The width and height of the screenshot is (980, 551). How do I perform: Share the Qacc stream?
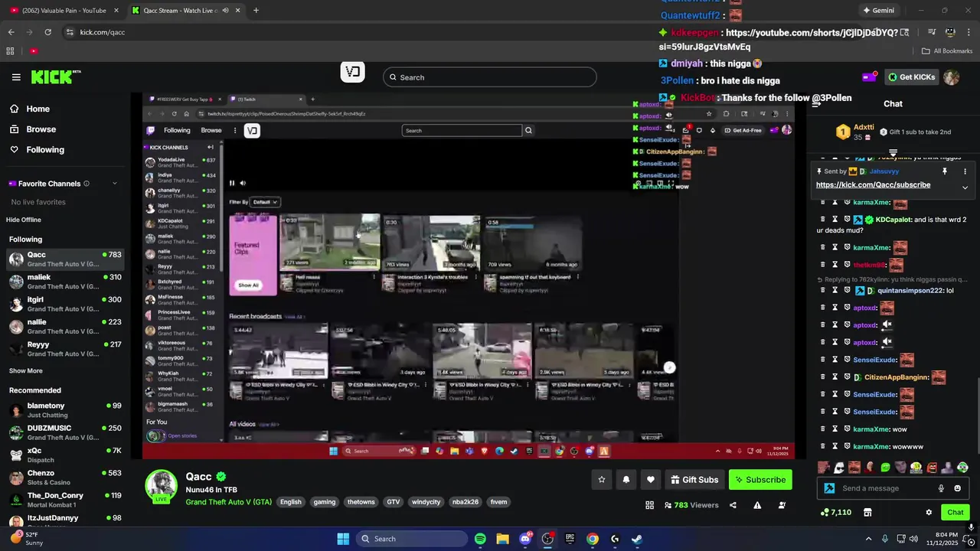(733, 505)
